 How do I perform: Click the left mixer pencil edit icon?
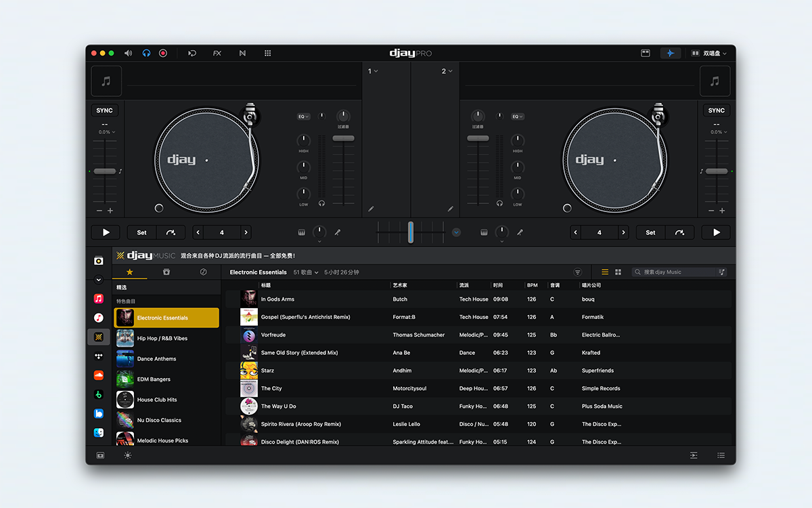coord(371,209)
